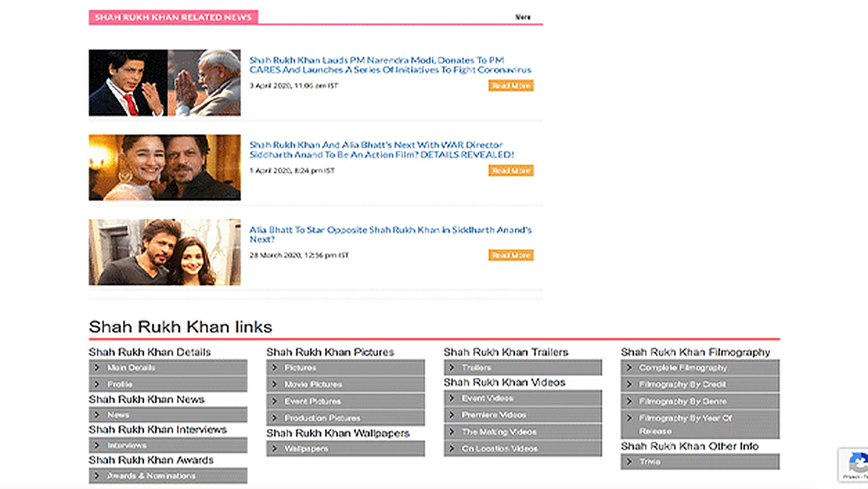This screenshot has width=868, height=489.
Task: Open the Main Details link
Action: (168, 367)
